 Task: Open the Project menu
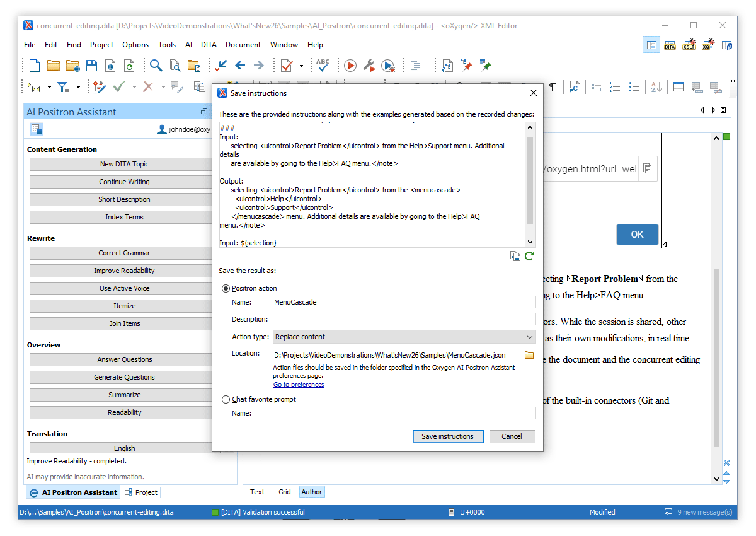101,45
